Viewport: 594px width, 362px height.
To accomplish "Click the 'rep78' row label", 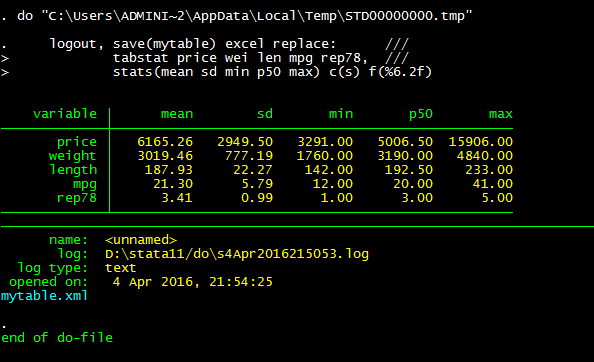I will click(77, 198).
